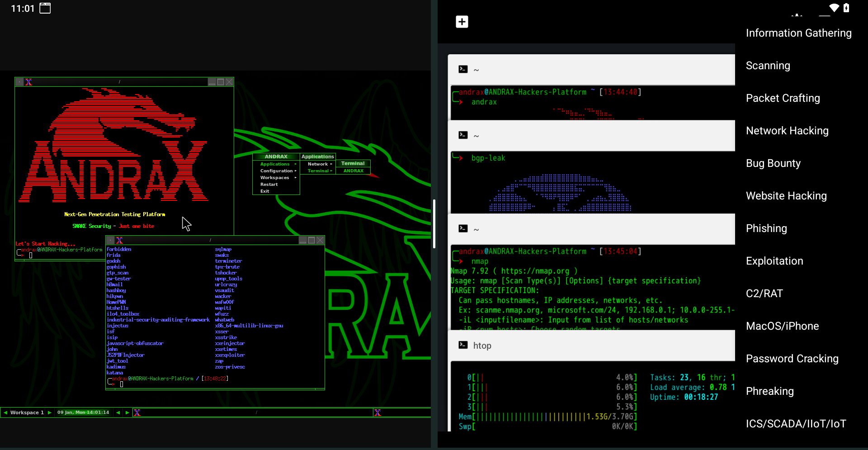
Task: Select Exit from the ANDRAX menu
Action: [264, 191]
